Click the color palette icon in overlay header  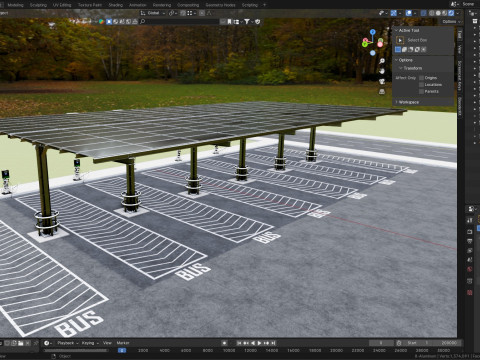(x=101, y=22)
